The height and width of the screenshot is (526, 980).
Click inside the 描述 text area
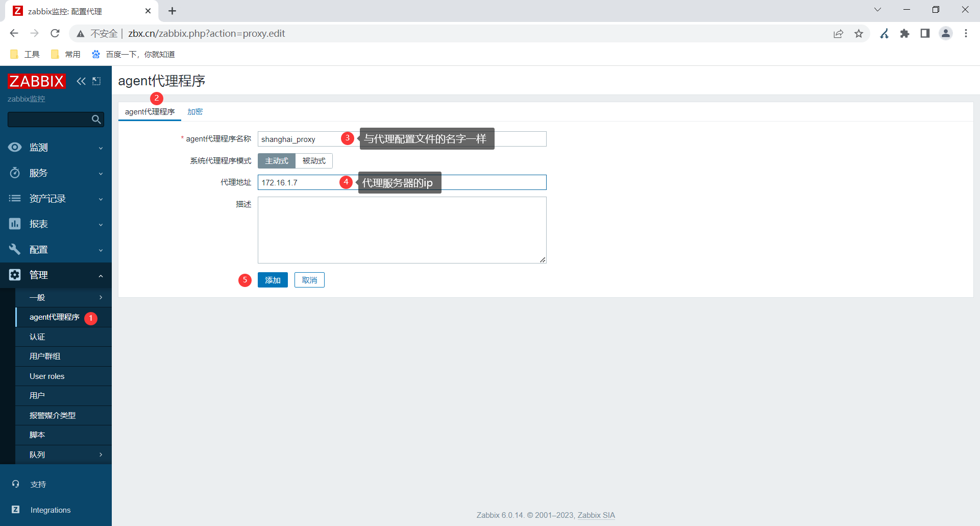click(402, 230)
